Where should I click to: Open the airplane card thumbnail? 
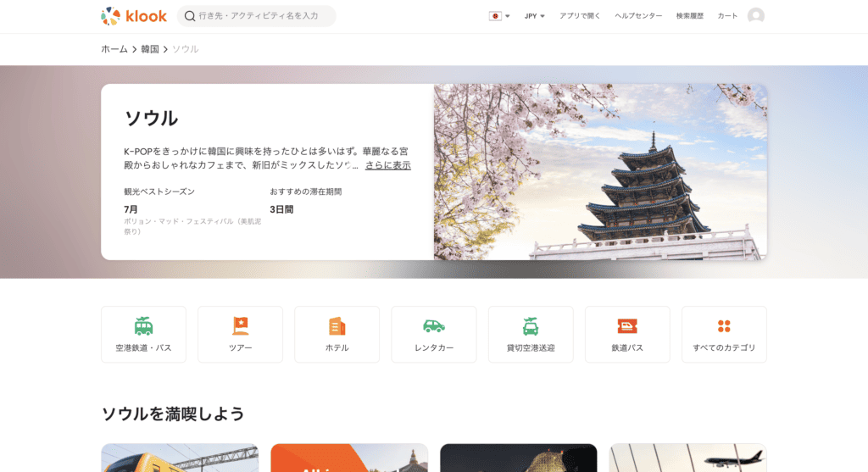pos(688,458)
